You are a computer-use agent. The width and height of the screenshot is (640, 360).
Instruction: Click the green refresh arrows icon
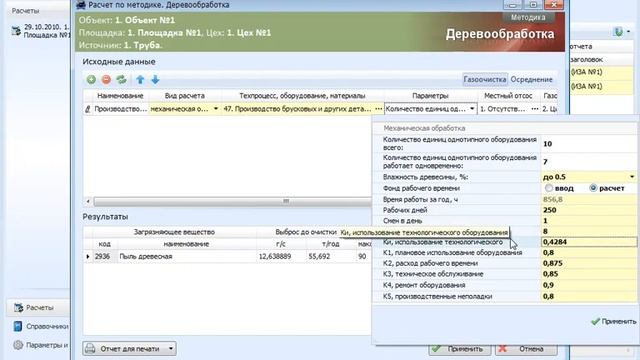pyautogui.click(x=121, y=80)
